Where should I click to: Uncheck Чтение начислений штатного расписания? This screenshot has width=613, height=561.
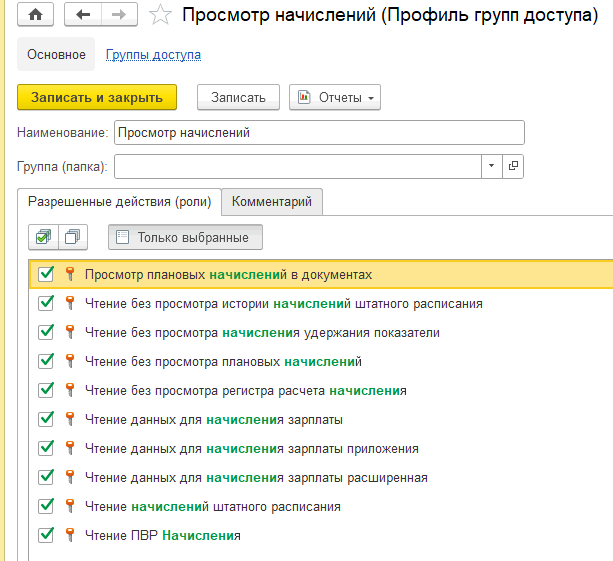[x=46, y=506]
